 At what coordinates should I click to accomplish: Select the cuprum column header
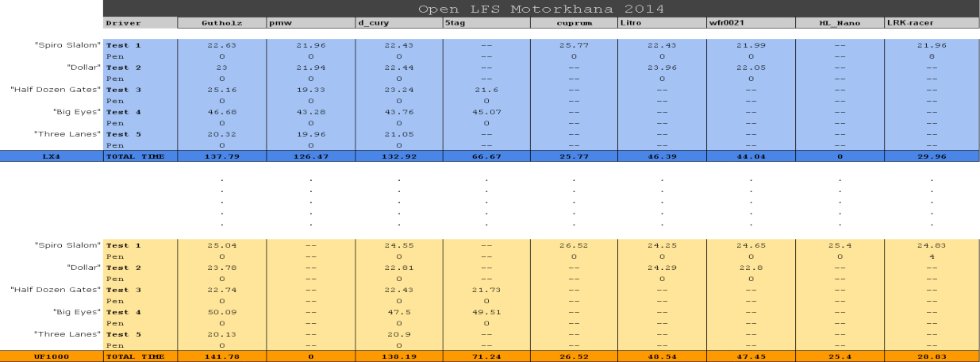point(573,23)
